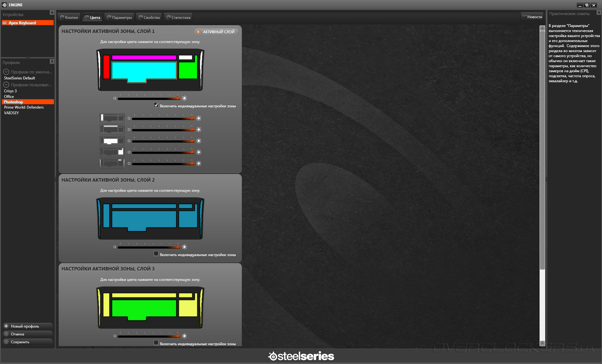Set layer 1 brightness to minimum circle icon

tap(115, 98)
